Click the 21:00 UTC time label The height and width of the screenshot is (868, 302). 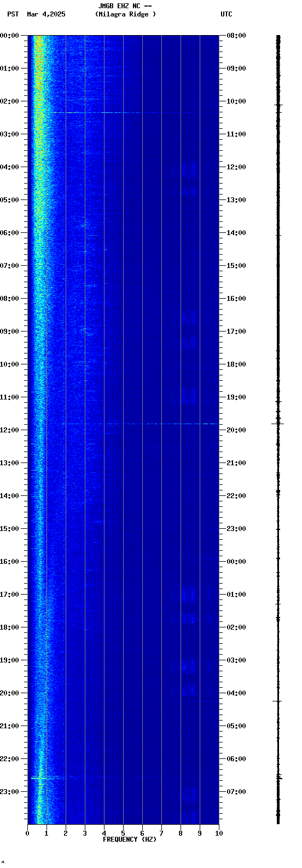(x=236, y=463)
